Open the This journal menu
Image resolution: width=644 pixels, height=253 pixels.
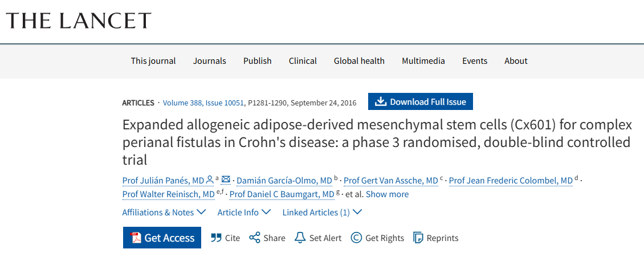coord(153,61)
